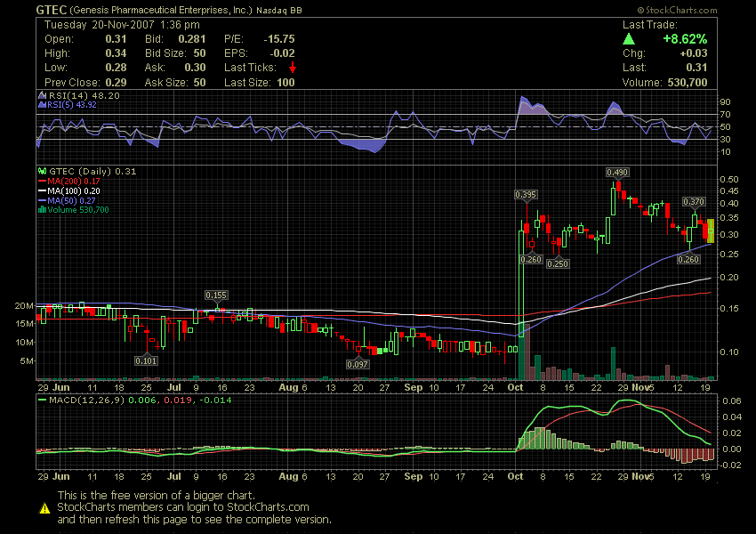This screenshot has width=756, height=534.
Task: Click the 0.097 price low label
Action: click(358, 365)
